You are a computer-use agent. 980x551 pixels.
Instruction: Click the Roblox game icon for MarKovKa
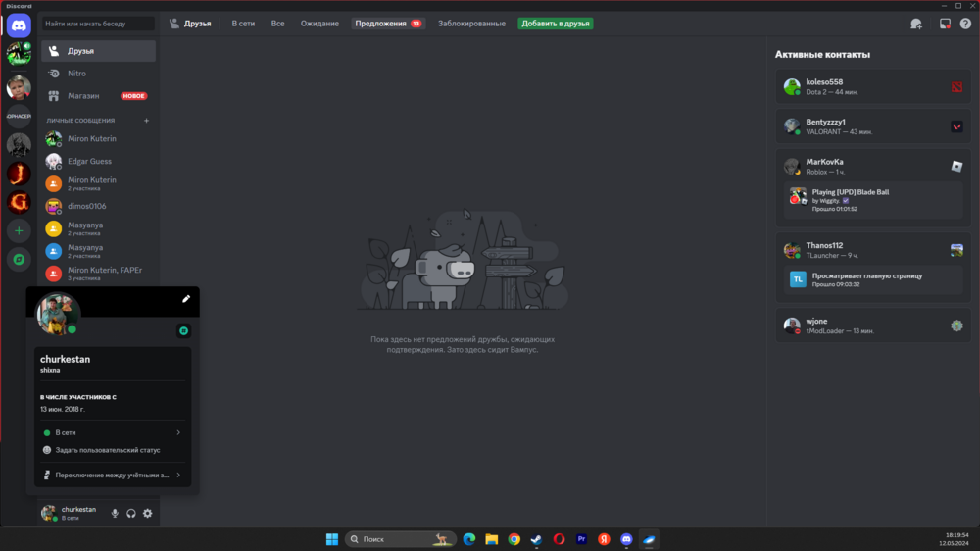point(956,167)
